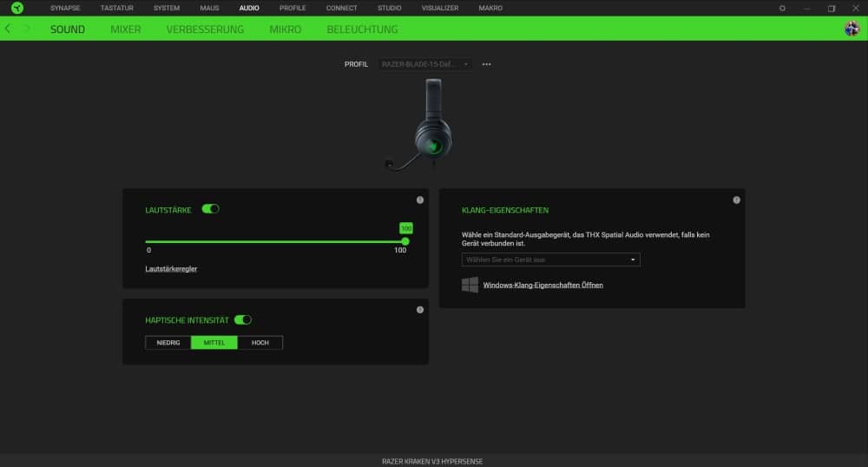Open the Studio menu item

[x=389, y=8]
